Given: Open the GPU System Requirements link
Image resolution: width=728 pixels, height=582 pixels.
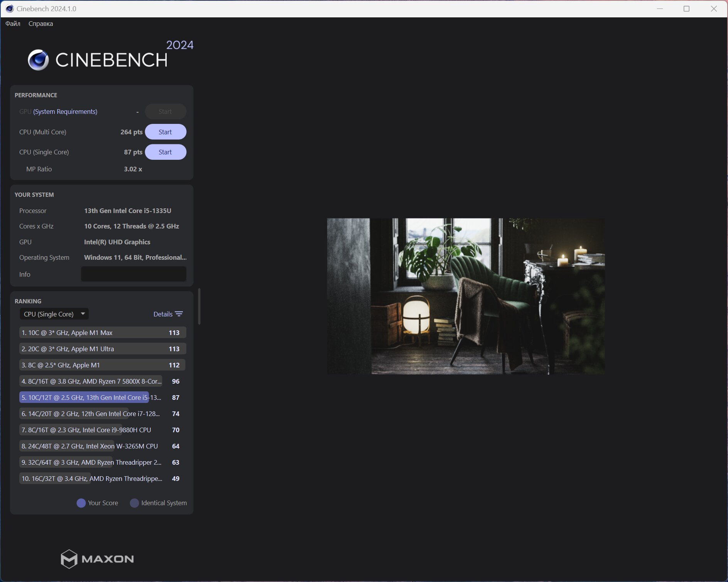Looking at the screenshot, I should pyautogui.click(x=65, y=112).
